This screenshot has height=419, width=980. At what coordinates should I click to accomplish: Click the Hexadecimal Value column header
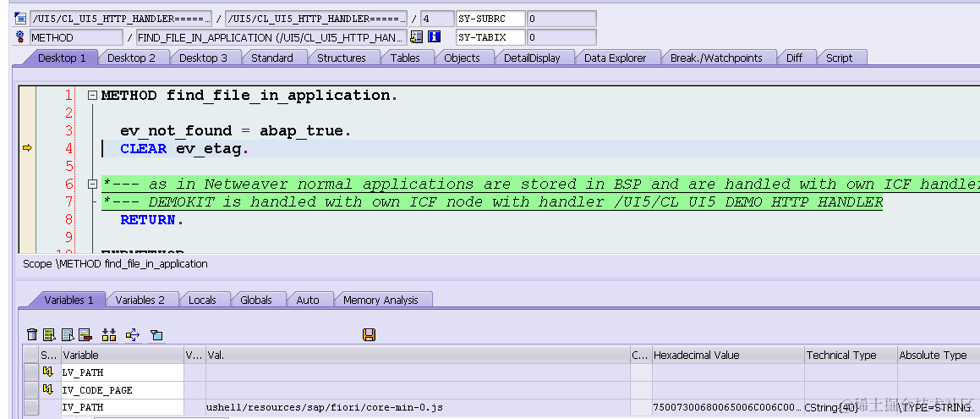point(728,355)
